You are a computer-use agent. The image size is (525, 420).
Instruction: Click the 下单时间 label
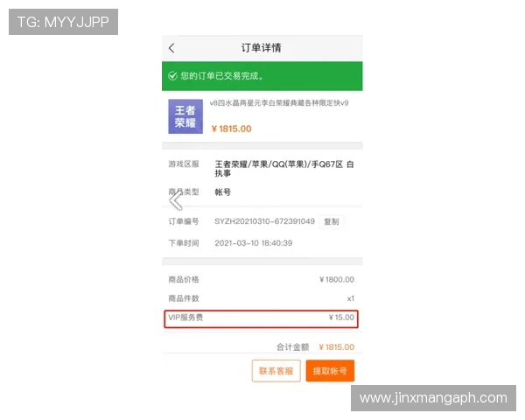pos(184,243)
